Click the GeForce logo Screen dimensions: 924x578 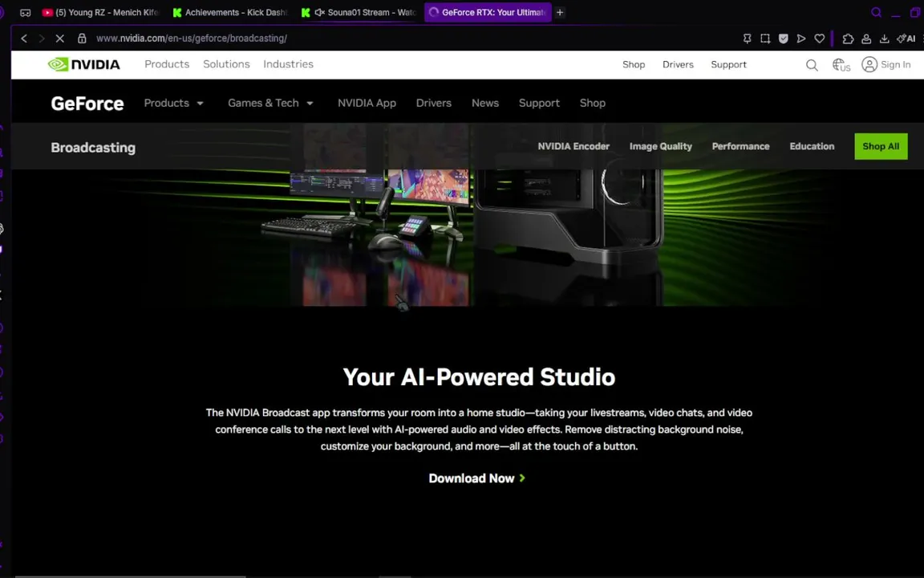(87, 104)
